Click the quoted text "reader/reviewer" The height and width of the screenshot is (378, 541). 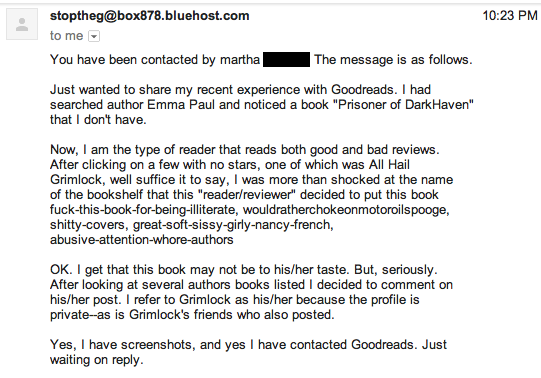[247, 195]
